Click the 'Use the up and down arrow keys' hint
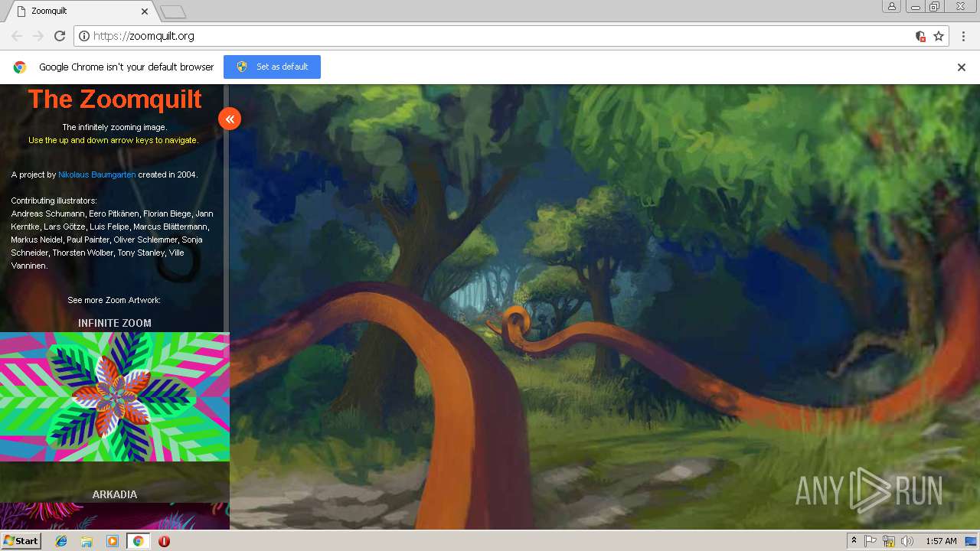Image resolution: width=980 pixels, height=551 pixels. pyautogui.click(x=113, y=140)
